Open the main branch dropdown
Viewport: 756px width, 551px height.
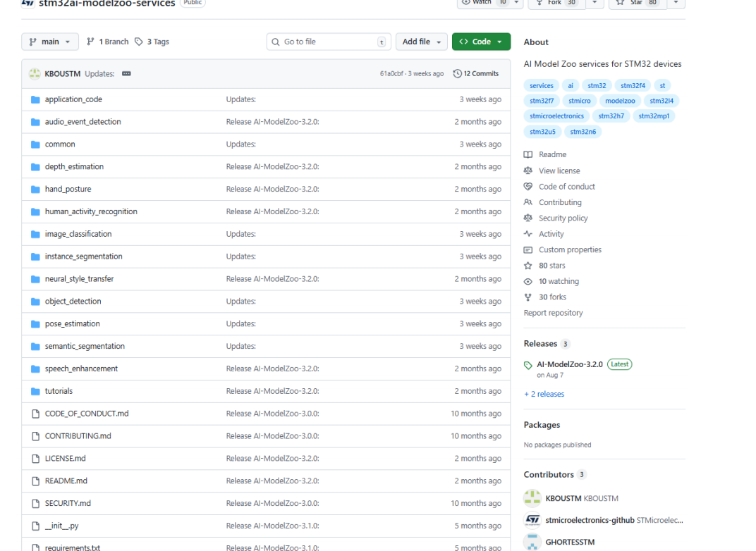(x=50, y=42)
